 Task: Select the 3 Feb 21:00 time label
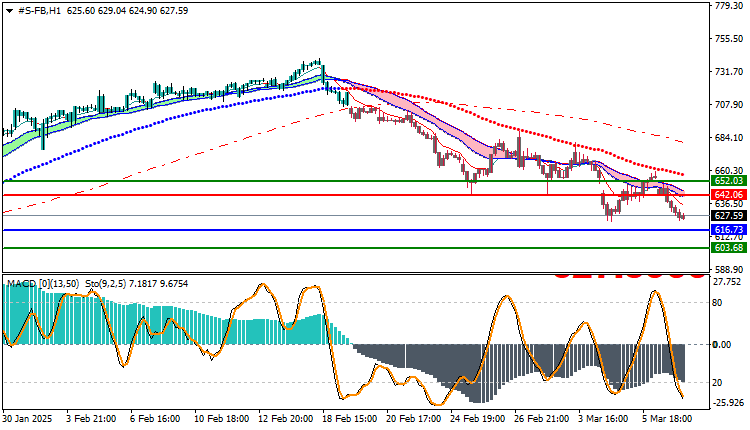point(91,419)
